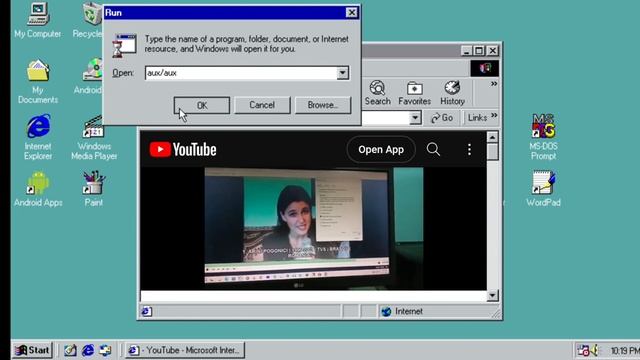Click the volume speaker tray icon

(594, 350)
